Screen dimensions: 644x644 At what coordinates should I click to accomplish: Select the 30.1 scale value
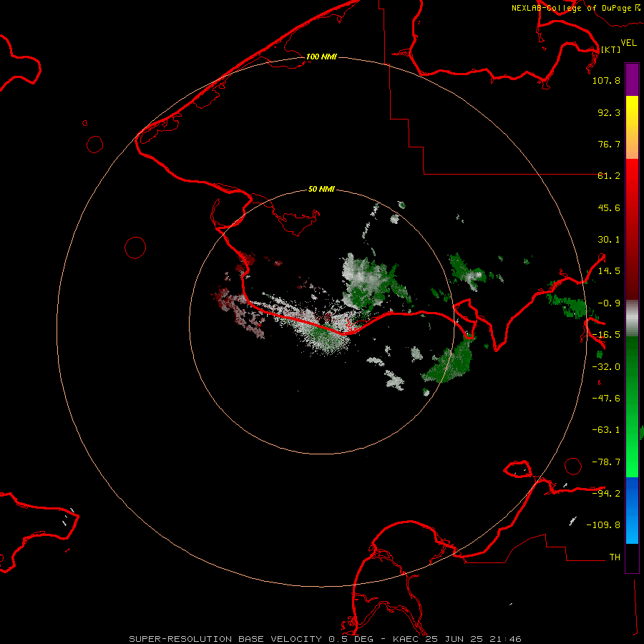609,240
